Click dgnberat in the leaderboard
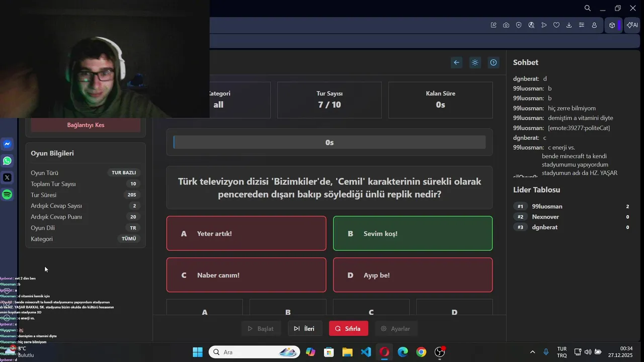 [544, 227]
